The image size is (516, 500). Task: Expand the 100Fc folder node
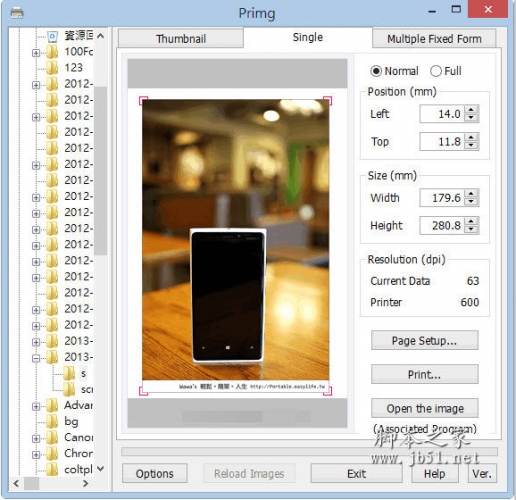point(36,53)
